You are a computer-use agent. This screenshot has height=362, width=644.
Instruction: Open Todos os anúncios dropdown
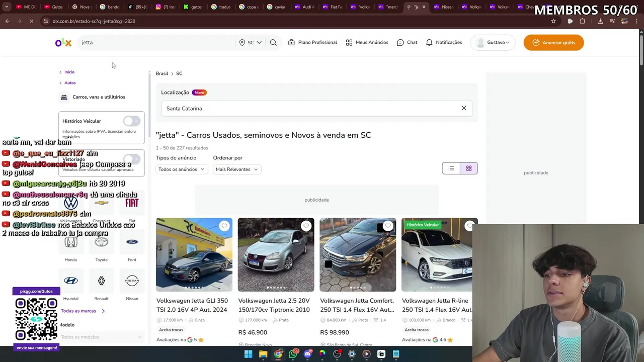(181, 169)
